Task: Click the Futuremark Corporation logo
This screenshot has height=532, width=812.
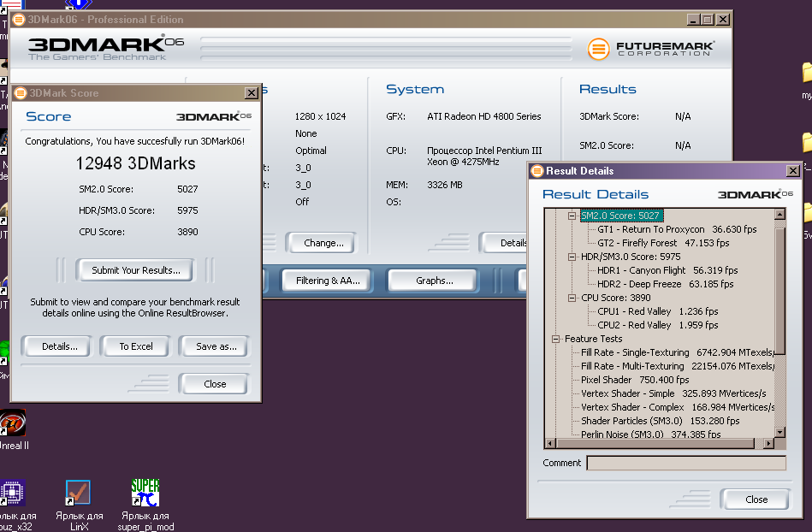Action: 651,49
